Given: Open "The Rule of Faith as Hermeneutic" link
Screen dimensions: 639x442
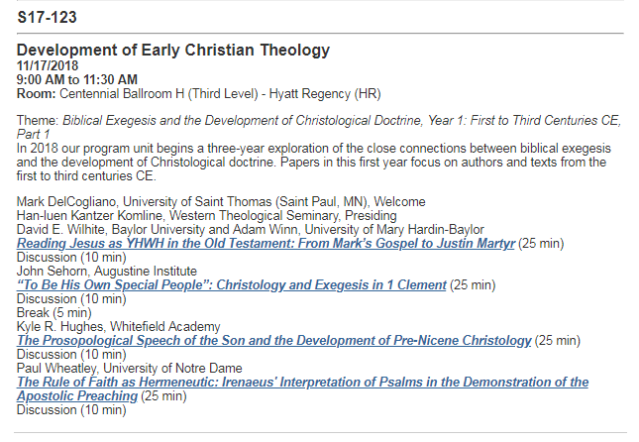Looking at the screenshot, I should pyautogui.click(x=302, y=383).
